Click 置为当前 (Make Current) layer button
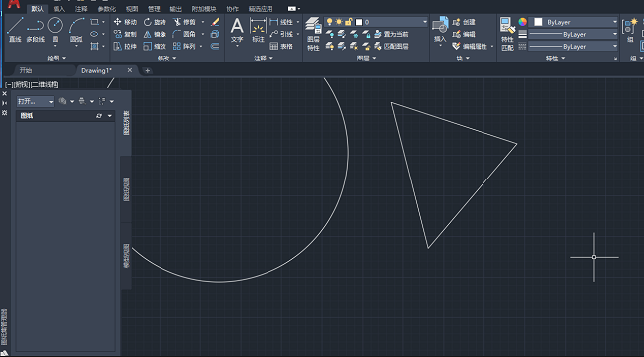This screenshot has height=357, width=644. 391,34
